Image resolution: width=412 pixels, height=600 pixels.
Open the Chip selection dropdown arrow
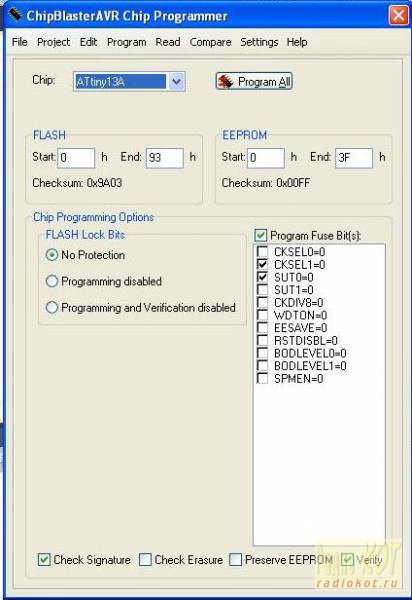(x=176, y=81)
